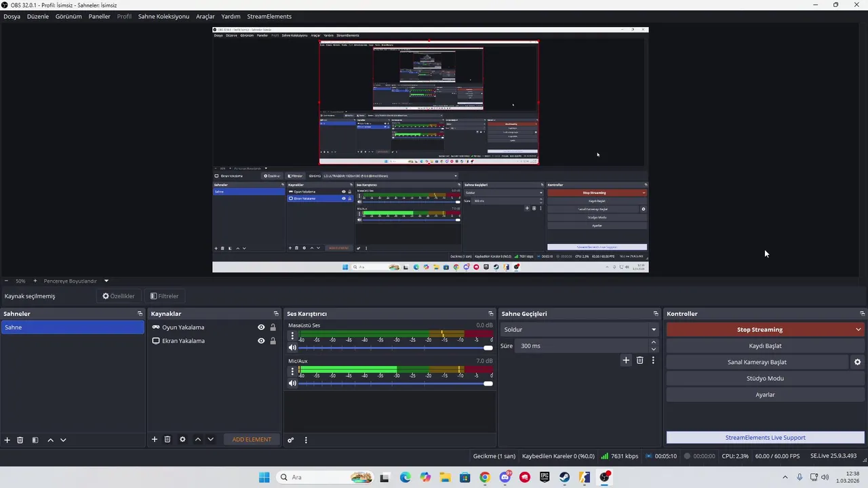Toggle the lock on Oyun Yakalama source
Image resolution: width=868 pixels, height=488 pixels.
273,327
